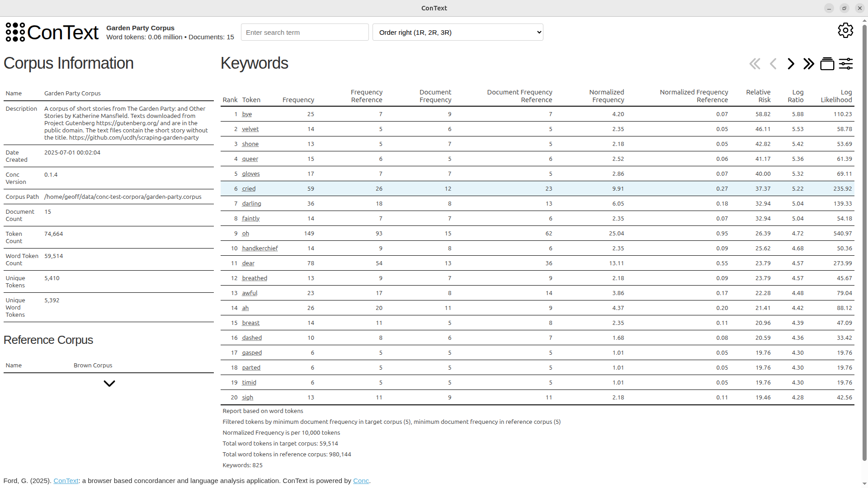Click the scrollbar down arrow at bottom right
The image size is (868, 488).
pyautogui.click(x=864, y=483)
